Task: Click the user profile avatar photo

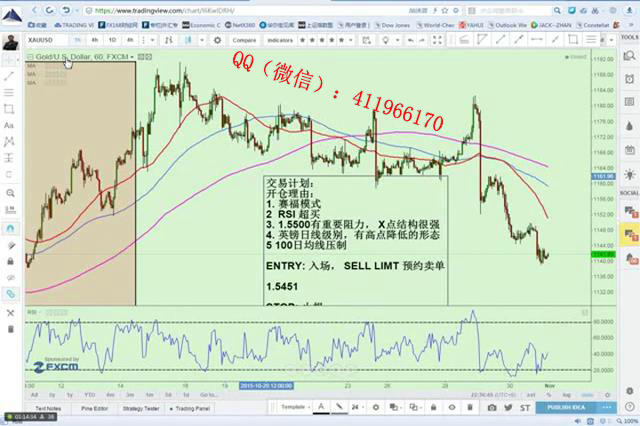Action: pyautogui.click(x=10, y=42)
